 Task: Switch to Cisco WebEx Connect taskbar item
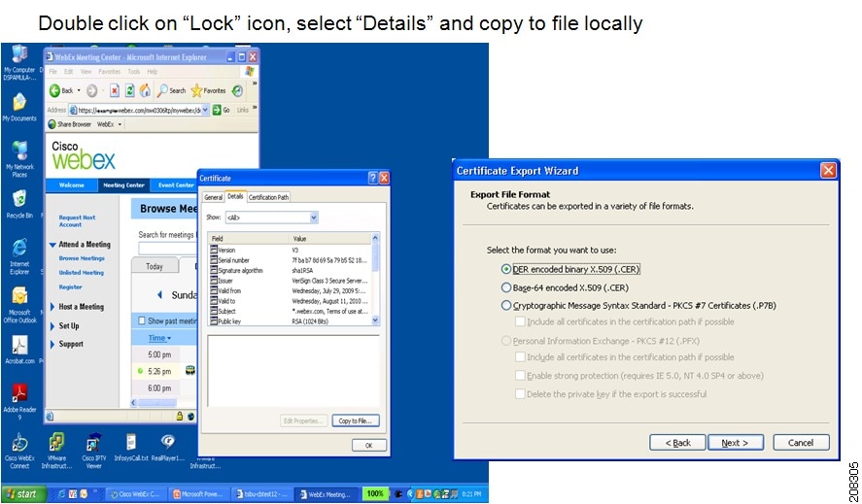coord(136,494)
